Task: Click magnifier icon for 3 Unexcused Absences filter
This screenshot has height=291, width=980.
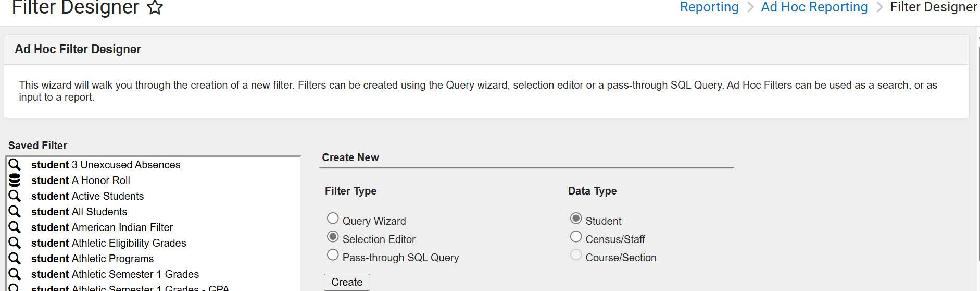Action: [15, 165]
